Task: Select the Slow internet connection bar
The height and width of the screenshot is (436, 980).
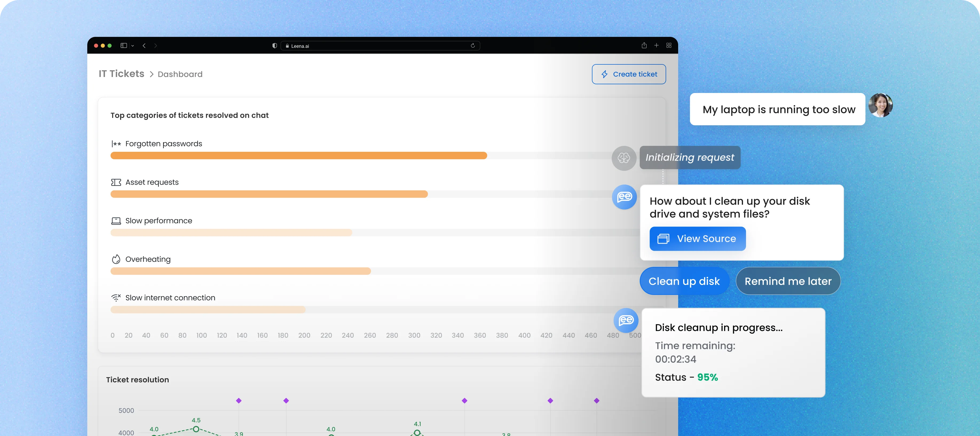Action: click(x=208, y=309)
